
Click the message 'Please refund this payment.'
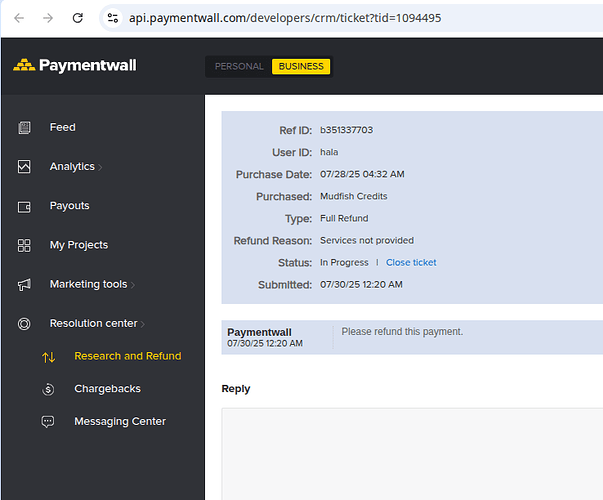[x=402, y=332]
